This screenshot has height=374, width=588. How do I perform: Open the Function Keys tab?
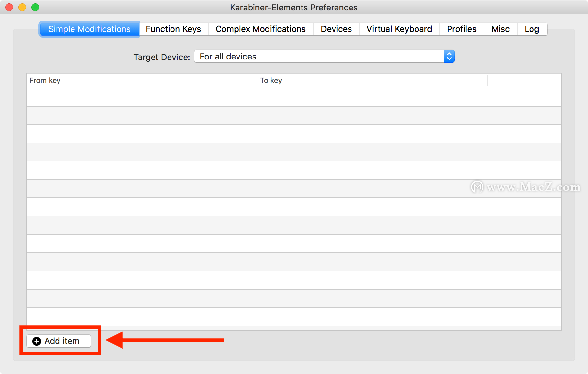coord(173,29)
